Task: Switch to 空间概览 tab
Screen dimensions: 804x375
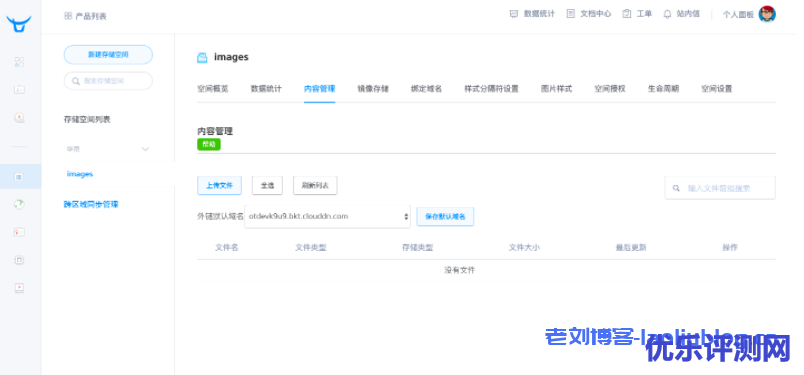Action: click(213, 89)
